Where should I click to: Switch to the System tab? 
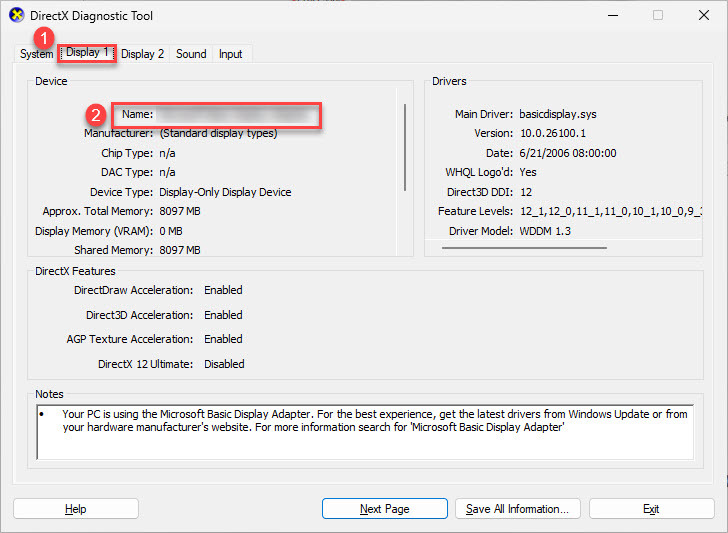(36, 54)
